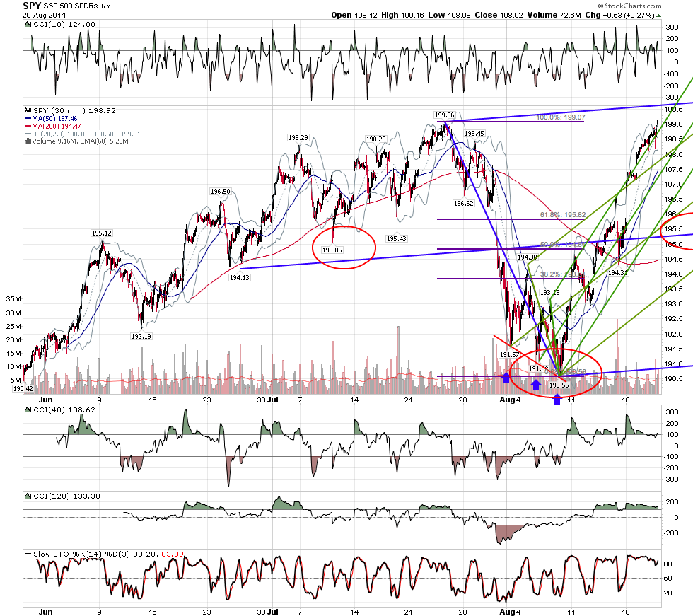Click the Slow STO legend line marker
The height and width of the screenshot is (616, 693).
28,554
